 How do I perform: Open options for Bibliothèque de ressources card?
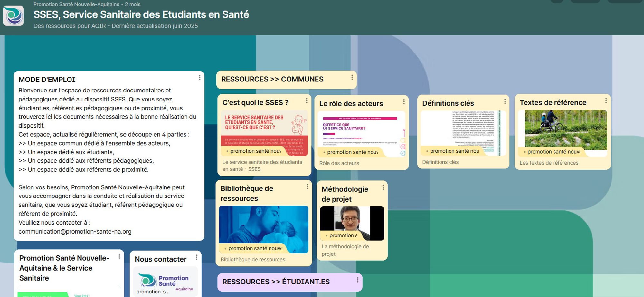coord(307,187)
